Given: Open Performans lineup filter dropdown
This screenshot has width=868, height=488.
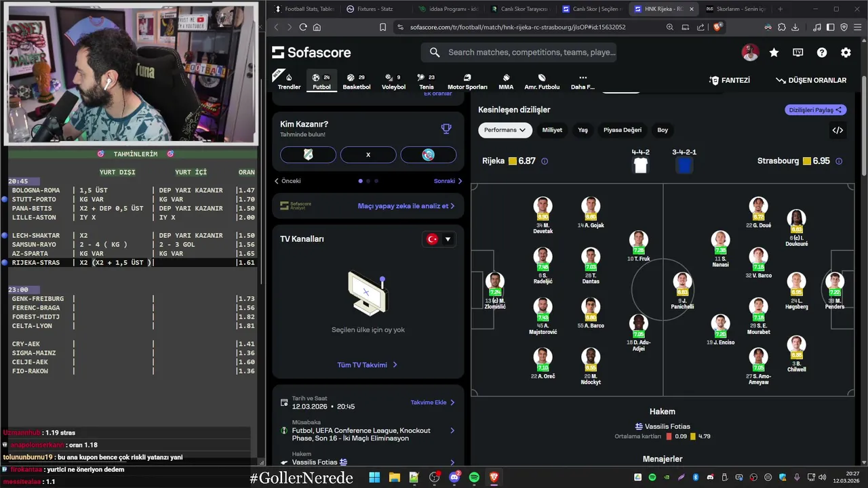Looking at the screenshot, I should point(505,130).
